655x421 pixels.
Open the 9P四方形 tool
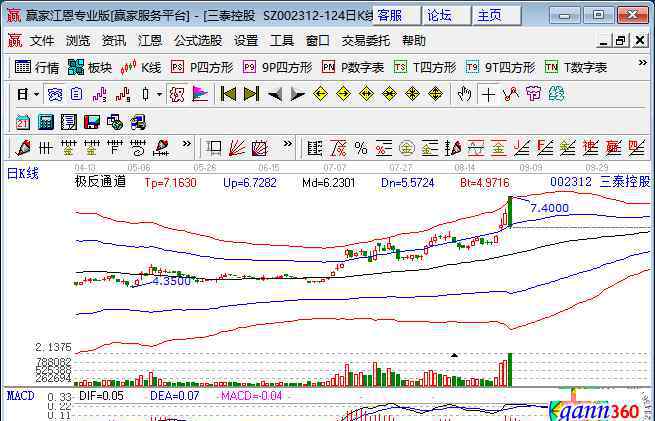[x=277, y=67]
